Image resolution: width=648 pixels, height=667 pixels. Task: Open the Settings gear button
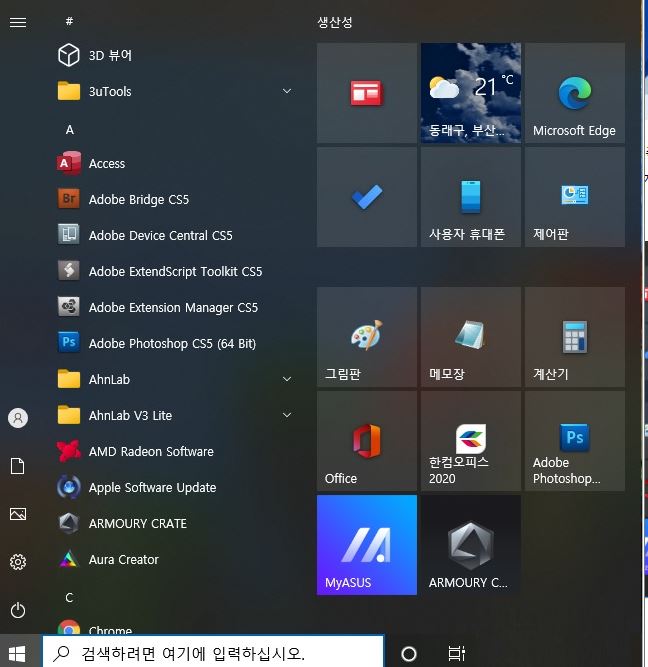click(18, 562)
